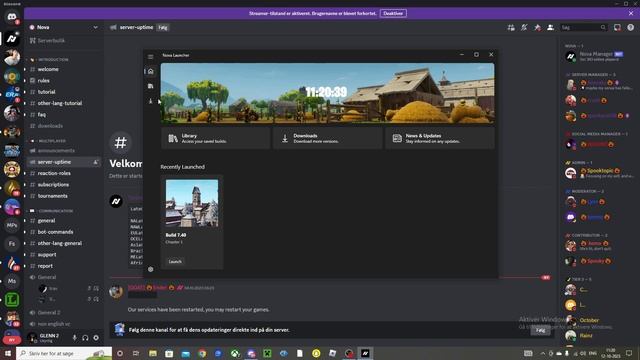Open Nova Manager bot profile in member list
This screenshot has width=640, height=360.
click(x=596, y=56)
